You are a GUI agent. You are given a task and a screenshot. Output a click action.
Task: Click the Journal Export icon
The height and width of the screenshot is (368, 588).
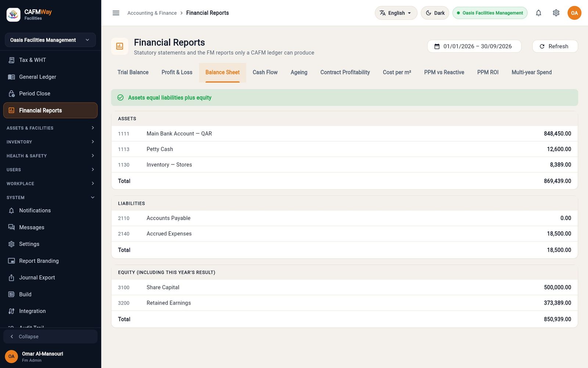pyautogui.click(x=11, y=277)
